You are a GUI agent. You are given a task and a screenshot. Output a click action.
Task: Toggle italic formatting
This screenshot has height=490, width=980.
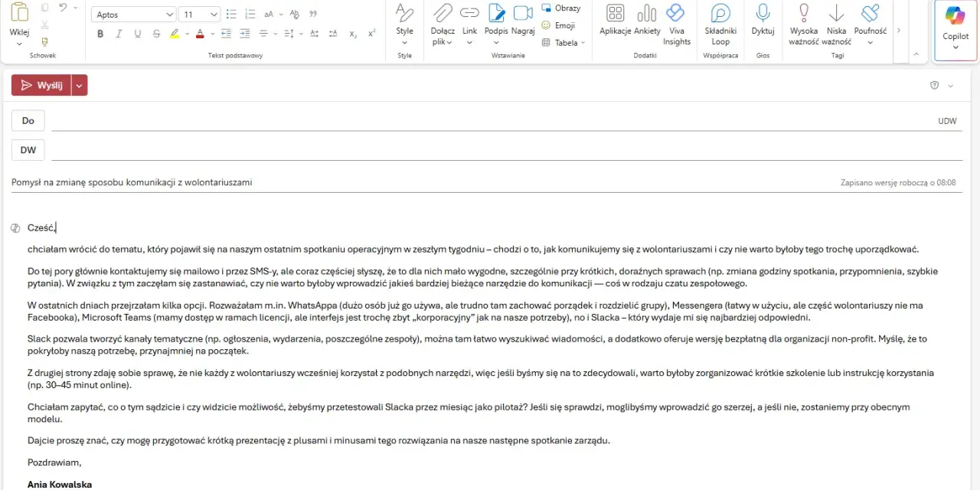[x=119, y=34]
